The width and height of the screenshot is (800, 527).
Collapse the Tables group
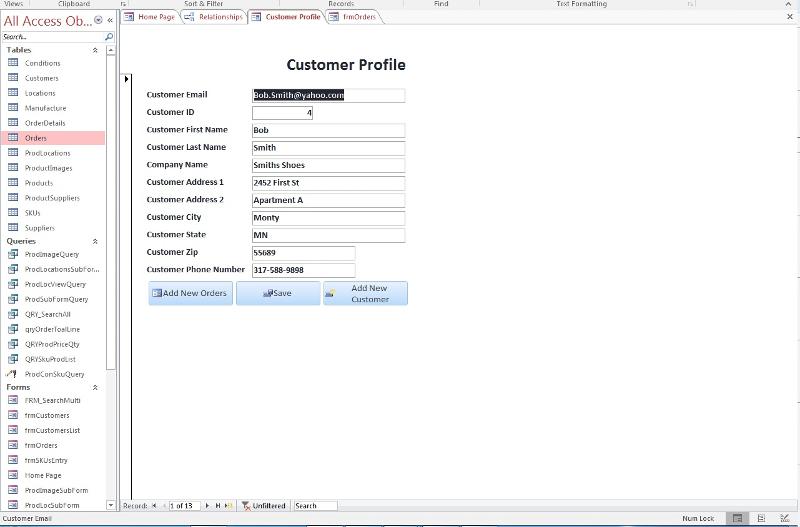click(95, 50)
